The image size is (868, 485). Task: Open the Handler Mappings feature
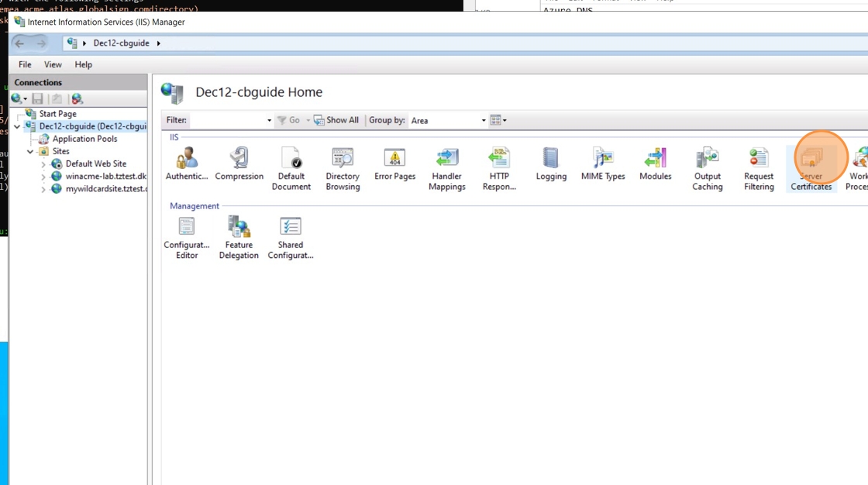click(x=446, y=170)
